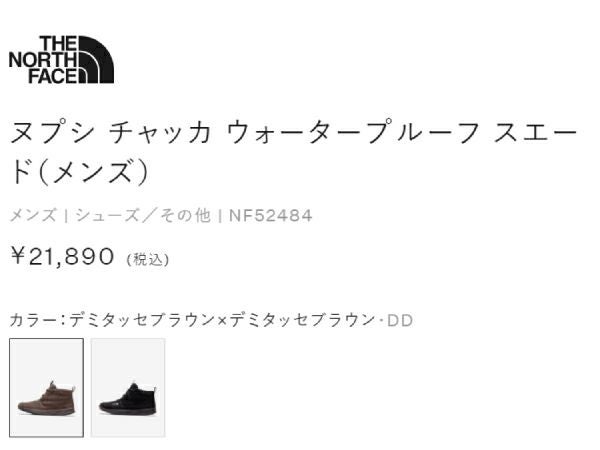The height and width of the screenshot is (450, 600).
Task: Select the black color swatch
Action: pos(128,388)
